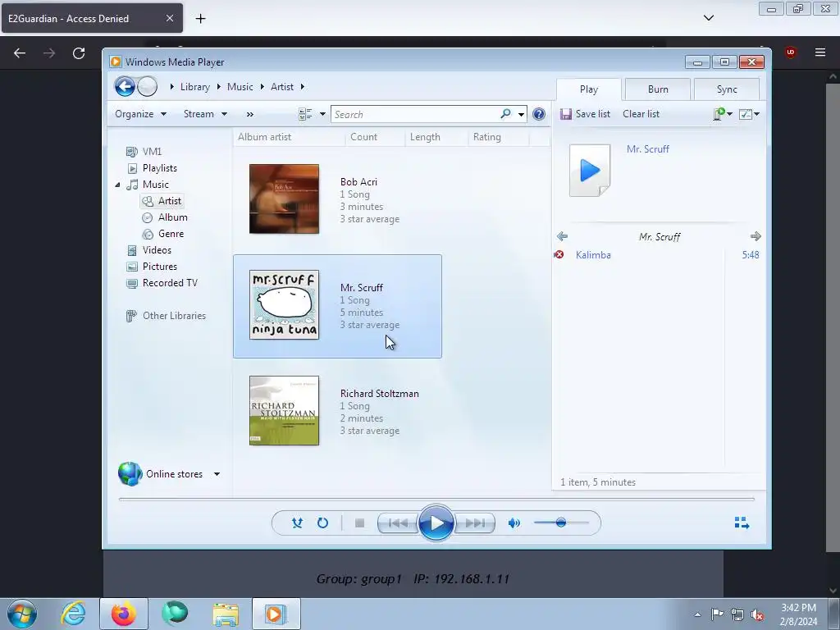This screenshot has width=840, height=630.
Task: Click the Media Player forward navigation button
Action: [148, 86]
